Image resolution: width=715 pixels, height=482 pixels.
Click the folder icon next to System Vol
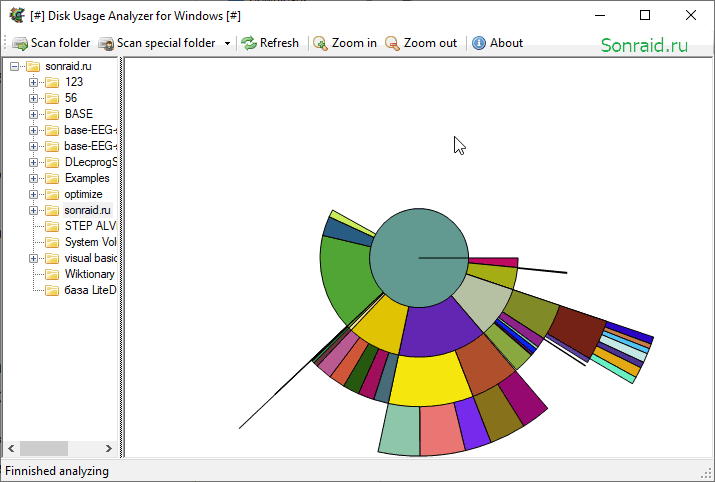coord(52,242)
